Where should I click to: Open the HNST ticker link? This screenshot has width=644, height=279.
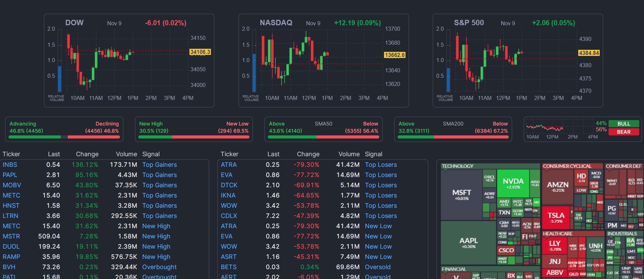tap(11, 206)
